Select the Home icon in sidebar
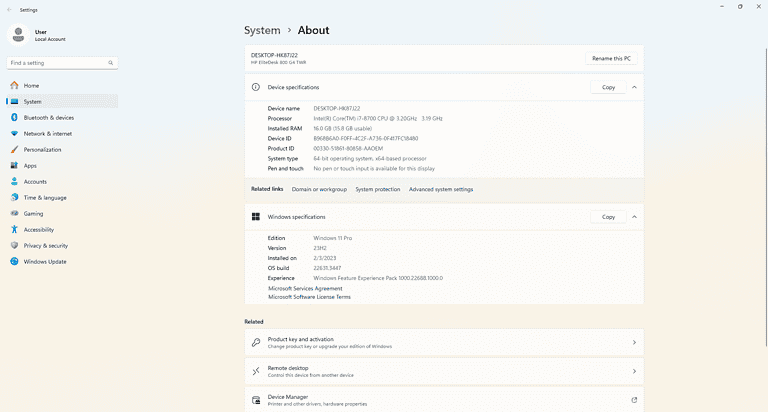 click(14, 85)
